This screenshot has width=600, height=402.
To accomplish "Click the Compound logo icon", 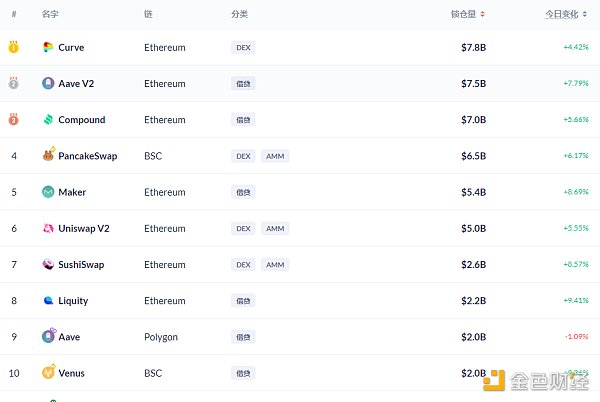I will point(48,120).
